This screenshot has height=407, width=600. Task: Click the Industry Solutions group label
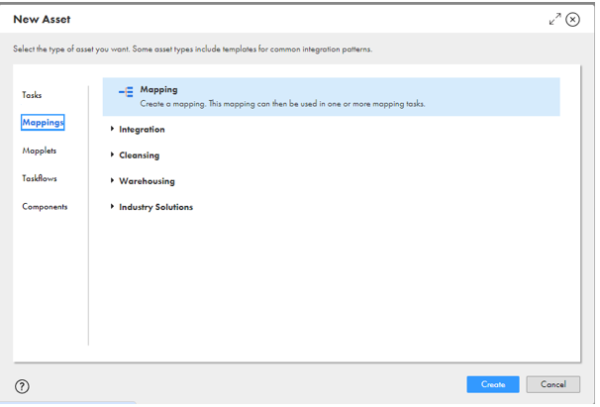coord(156,207)
